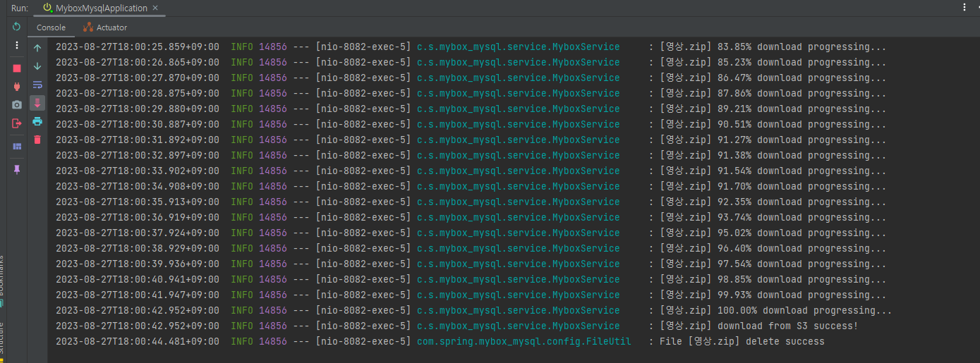Clear all console output with the trash icon
Image resolution: width=980 pixels, height=363 pixels.
37,140
